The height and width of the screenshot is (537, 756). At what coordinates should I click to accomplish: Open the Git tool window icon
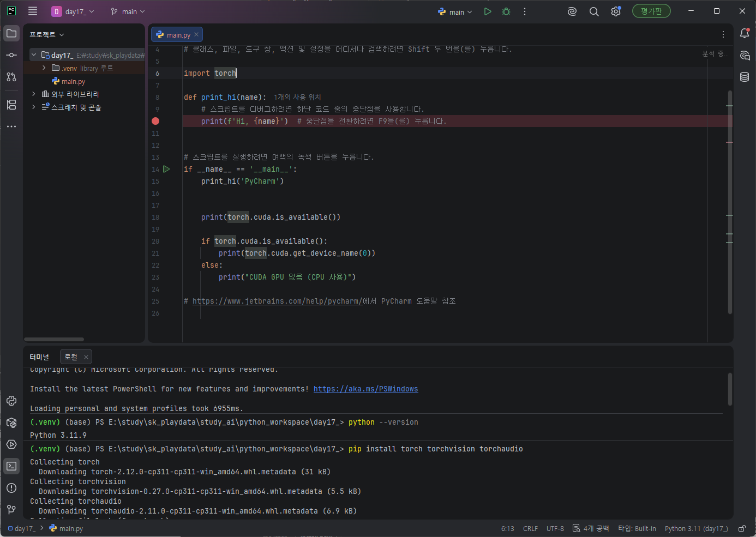[11, 510]
